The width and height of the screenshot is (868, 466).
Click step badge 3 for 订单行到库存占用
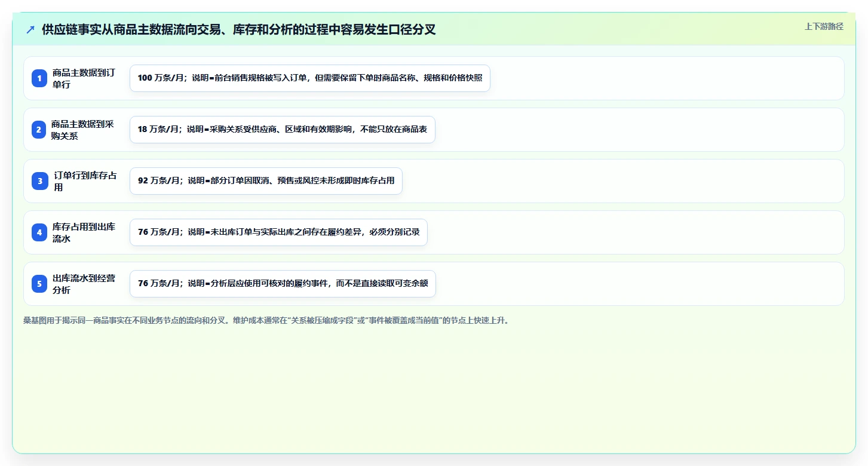40,181
